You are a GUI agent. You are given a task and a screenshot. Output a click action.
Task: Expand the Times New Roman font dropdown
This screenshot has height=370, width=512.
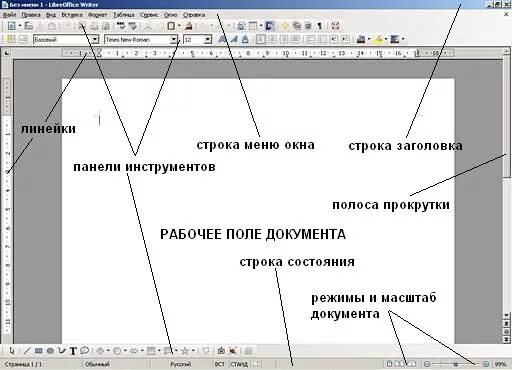tap(174, 39)
